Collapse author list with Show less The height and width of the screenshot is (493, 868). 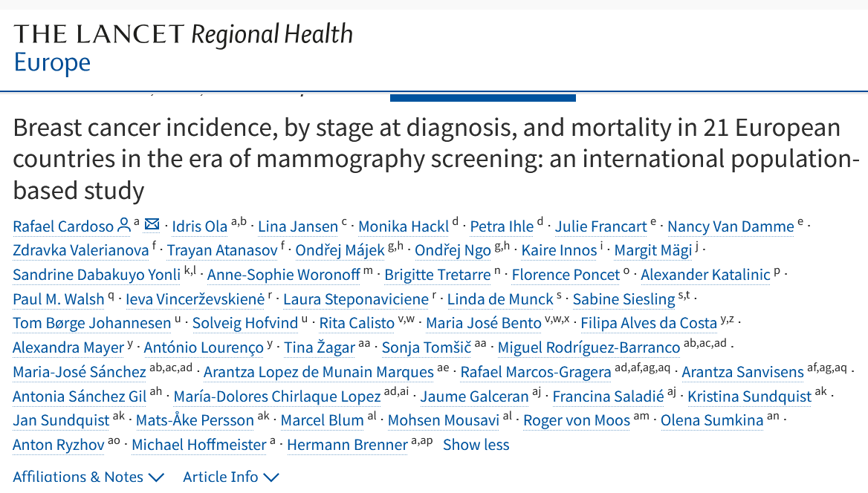(476, 445)
